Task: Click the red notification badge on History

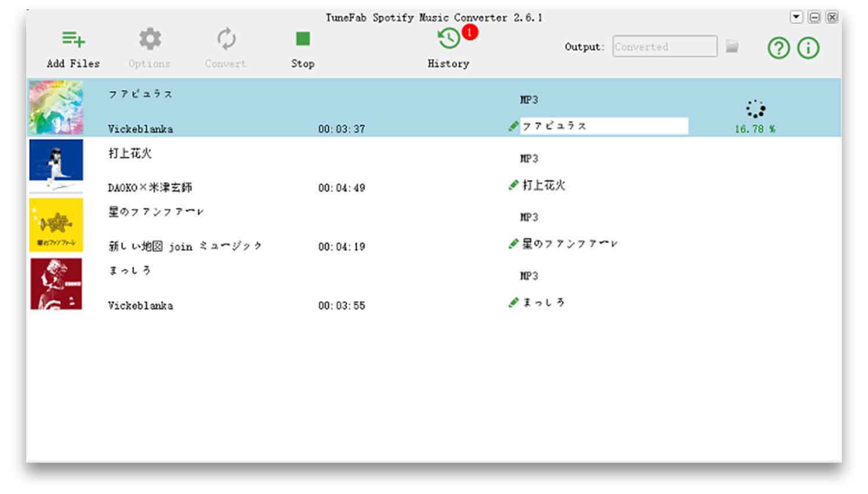Action: [x=470, y=32]
